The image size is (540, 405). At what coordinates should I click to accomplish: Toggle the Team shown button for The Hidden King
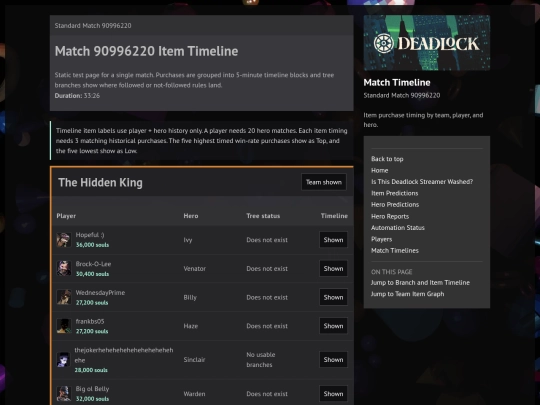[x=324, y=182]
